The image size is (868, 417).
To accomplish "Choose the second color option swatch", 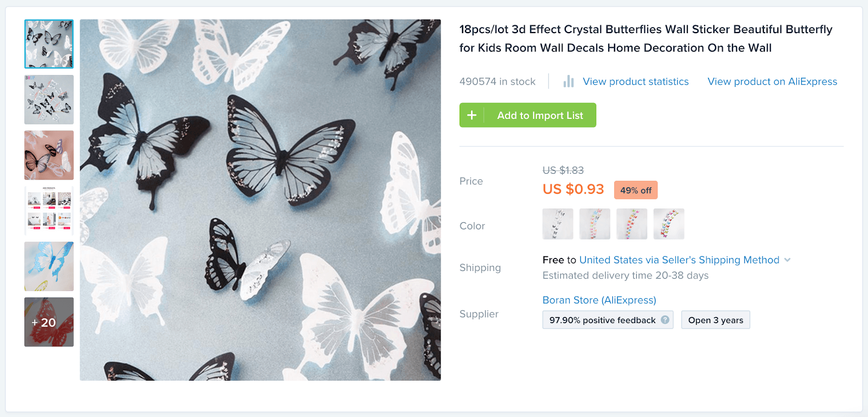I will tap(595, 224).
